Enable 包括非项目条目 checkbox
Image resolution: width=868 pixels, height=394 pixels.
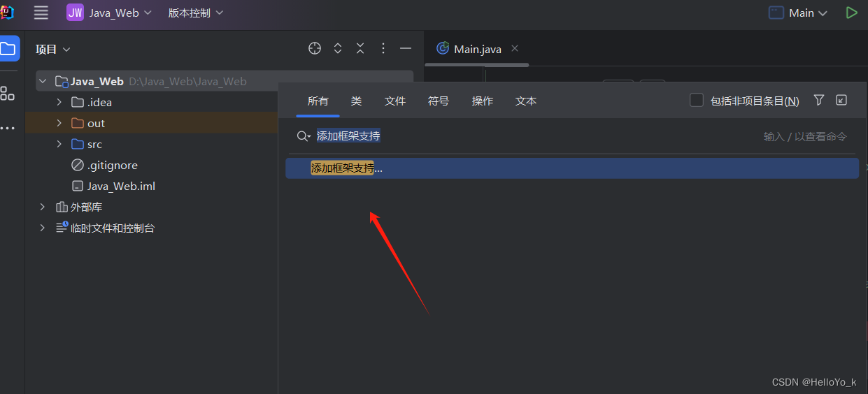(697, 101)
